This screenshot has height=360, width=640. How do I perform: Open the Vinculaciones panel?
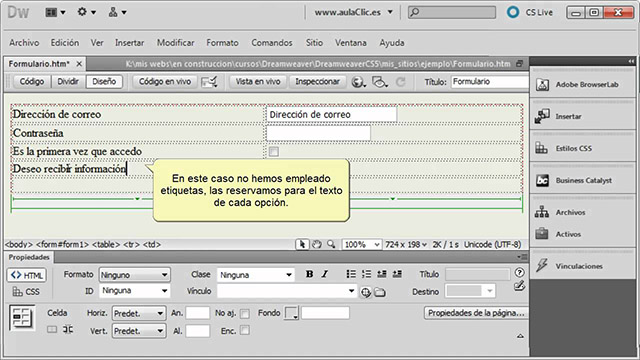coord(582,266)
